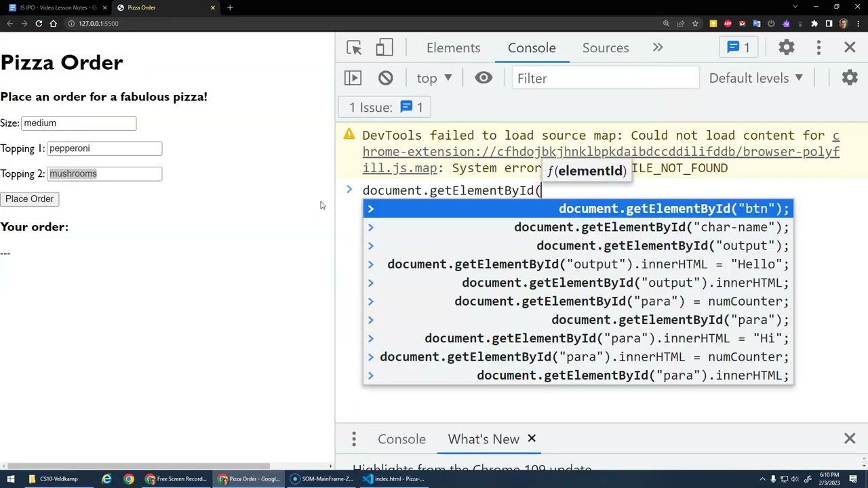Create live expression with eye icon
Image resolution: width=868 pixels, height=488 pixels.
pos(484,78)
